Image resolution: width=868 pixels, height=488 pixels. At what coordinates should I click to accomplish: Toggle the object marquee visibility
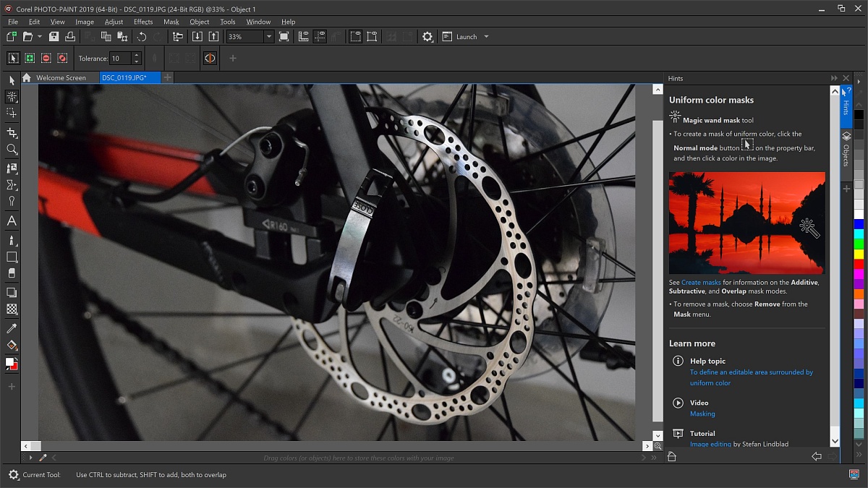[372, 37]
